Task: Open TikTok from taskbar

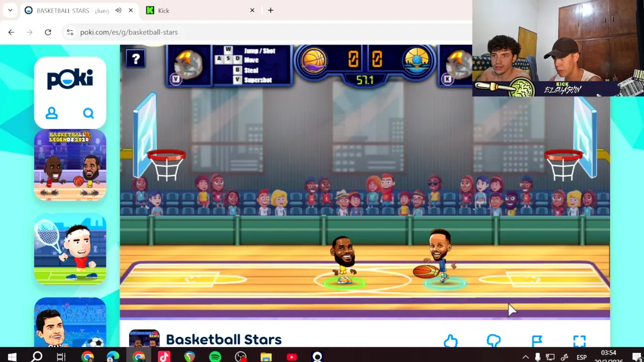Action: pyautogui.click(x=164, y=357)
